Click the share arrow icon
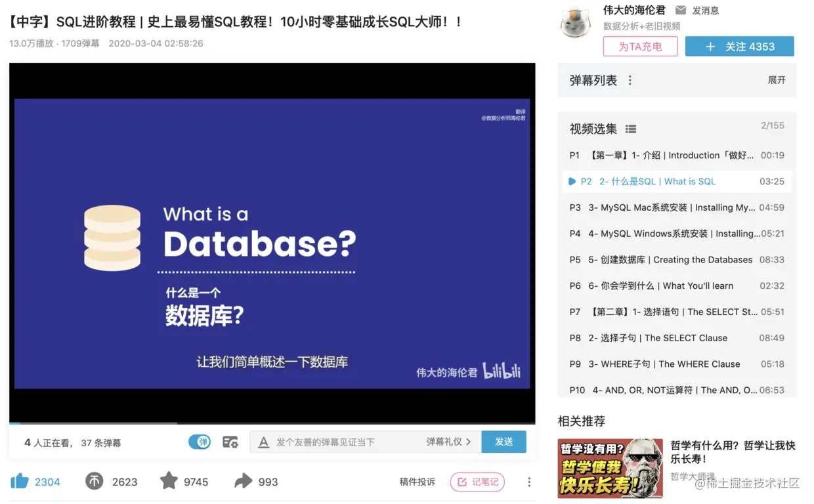 click(243, 481)
